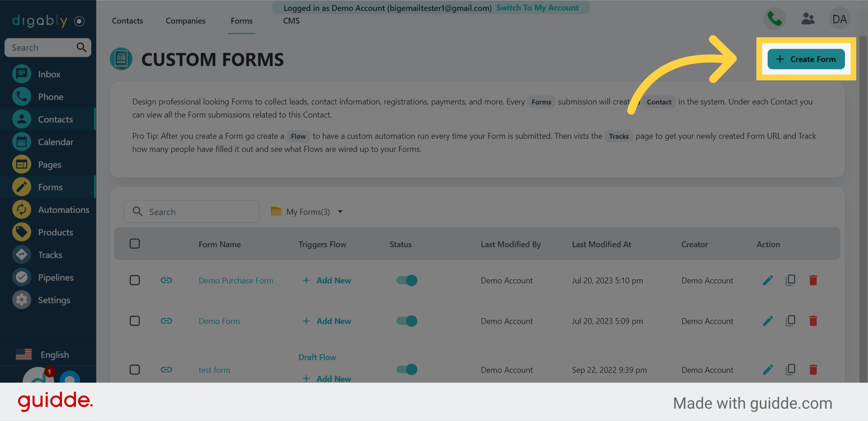Open the Forms sidebar pencil icon

click(22, 187)
